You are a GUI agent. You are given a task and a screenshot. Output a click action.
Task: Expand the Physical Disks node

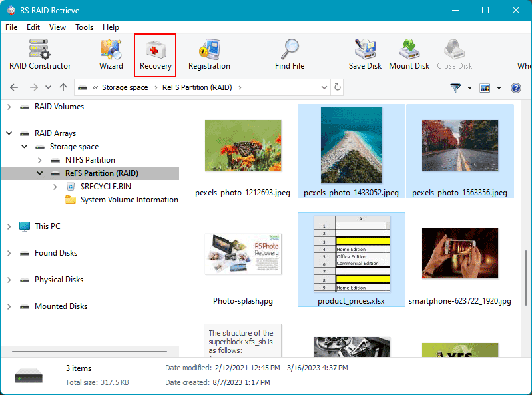point(9,280)
